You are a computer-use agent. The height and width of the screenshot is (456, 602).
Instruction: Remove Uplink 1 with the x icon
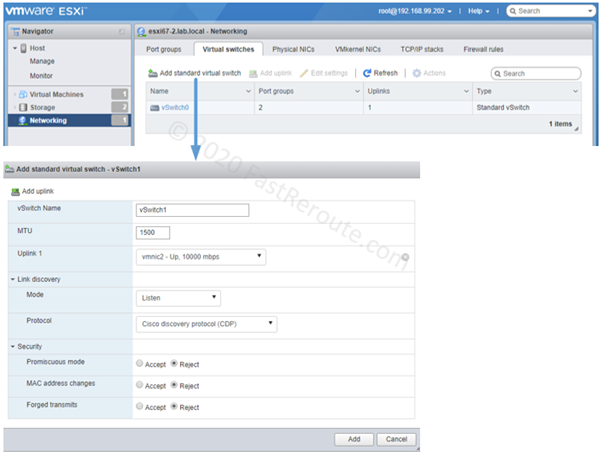tap(405, 257)
